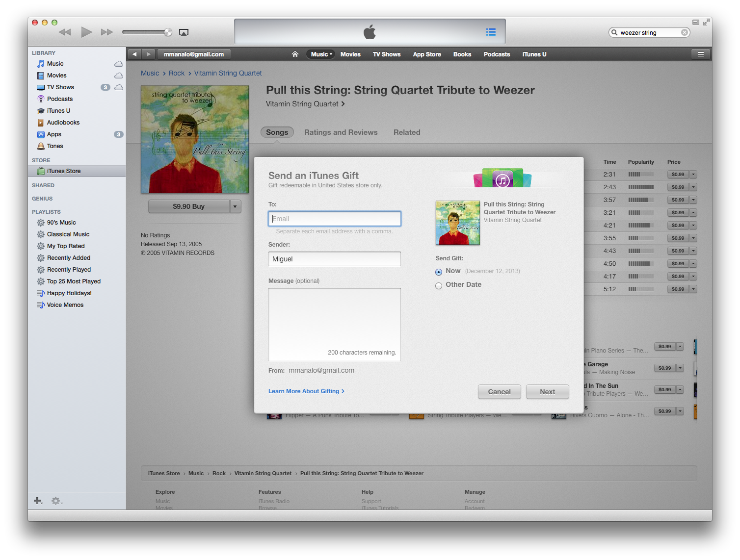The height and width of the screenshot is (560, 740).
Task: Open Movies in the store navigation
Action: pos(350,54)
